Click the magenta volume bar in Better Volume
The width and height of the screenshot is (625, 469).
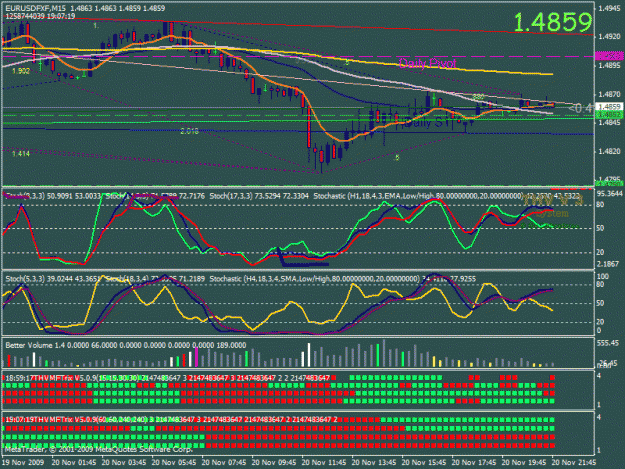197,357
